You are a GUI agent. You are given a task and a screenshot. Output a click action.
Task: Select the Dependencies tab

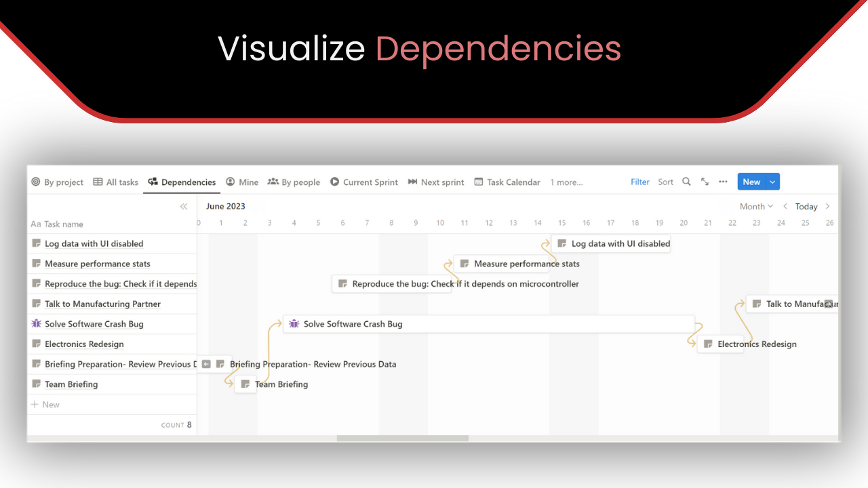coord(182,182)
